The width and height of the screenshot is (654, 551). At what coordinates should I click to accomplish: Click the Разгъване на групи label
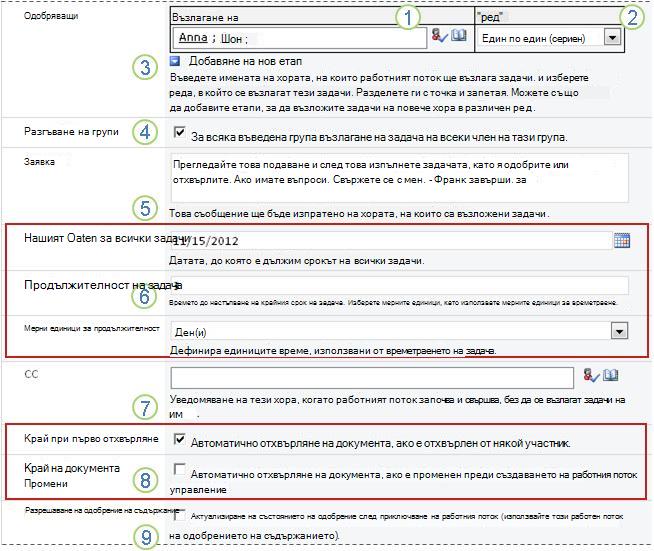coord(71,132)
